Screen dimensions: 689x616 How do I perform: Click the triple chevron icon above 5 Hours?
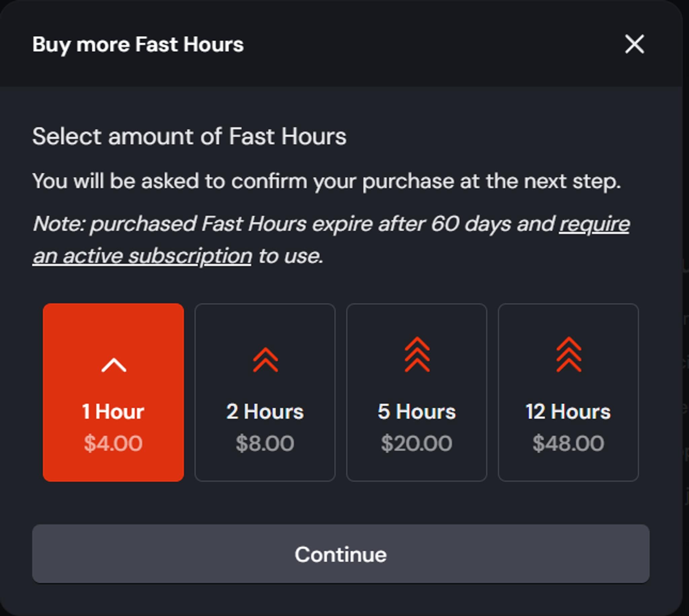coord(417,354)
